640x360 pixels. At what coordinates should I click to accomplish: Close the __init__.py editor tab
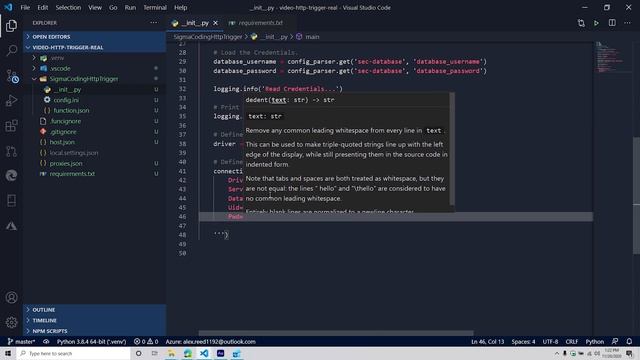(x=215, y=23)
